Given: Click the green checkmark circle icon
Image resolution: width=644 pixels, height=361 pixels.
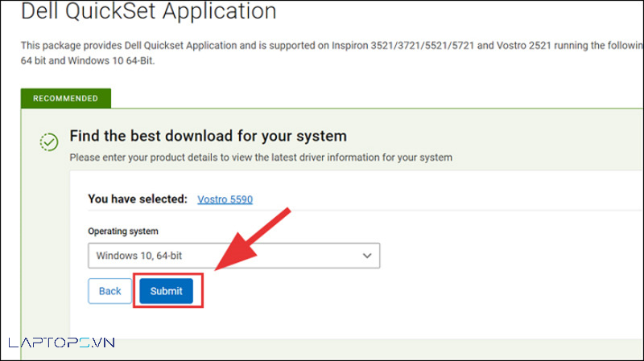Looking at the screenshot, I should [49, 142].
